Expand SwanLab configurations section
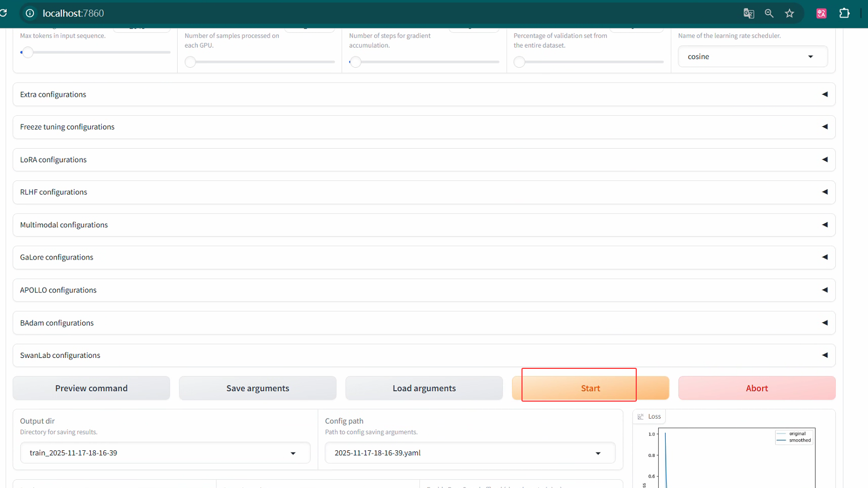Image resolution: width=868 pixels, height=488 pixels. [424, 355]
